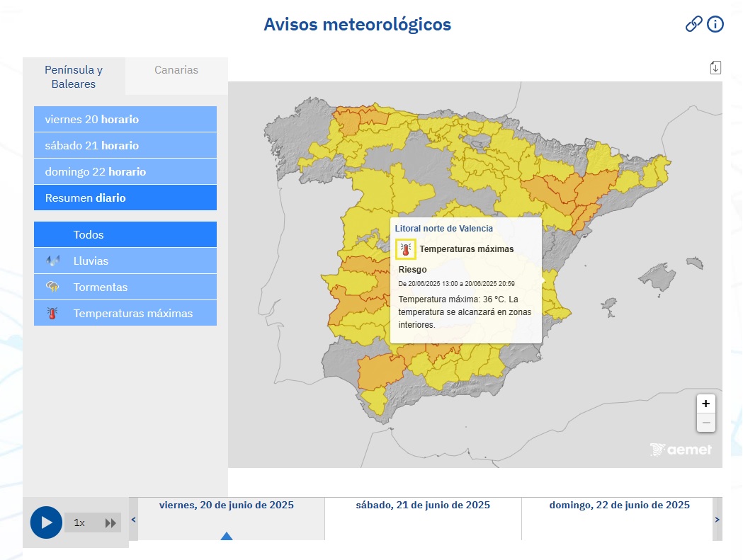Viewport: 743px width, 560px height.
Task: Zoom in with the plus button
Action: 705,404
